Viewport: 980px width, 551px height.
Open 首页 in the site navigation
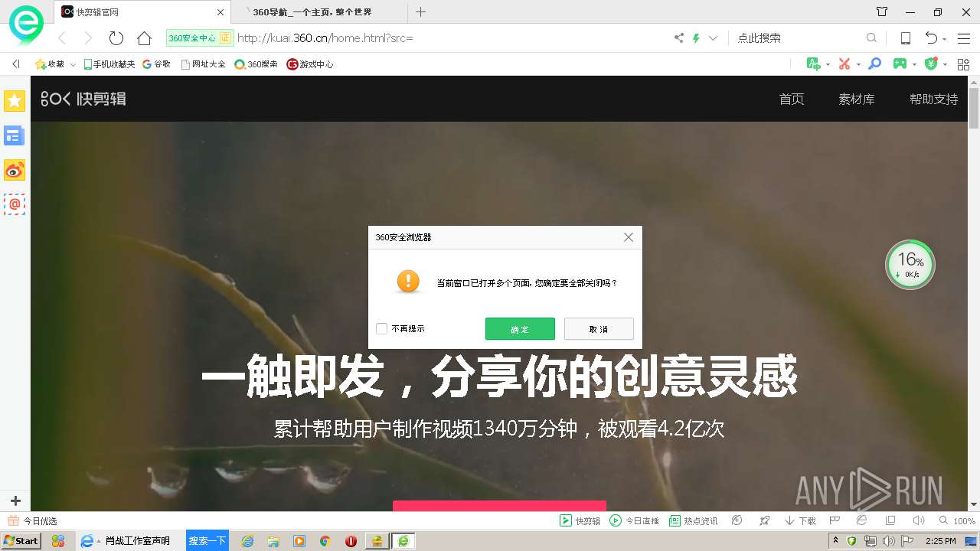[792, 99]
